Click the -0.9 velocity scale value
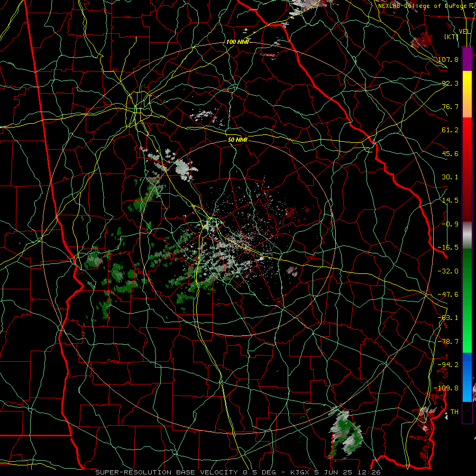 click(x=450, y=224)
